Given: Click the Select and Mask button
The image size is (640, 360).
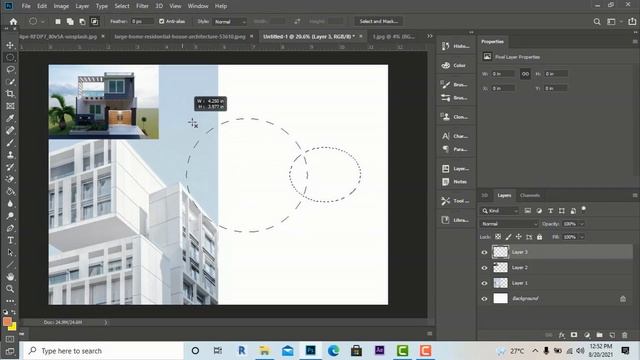Looking at the screenshot, I should point(378,21).
